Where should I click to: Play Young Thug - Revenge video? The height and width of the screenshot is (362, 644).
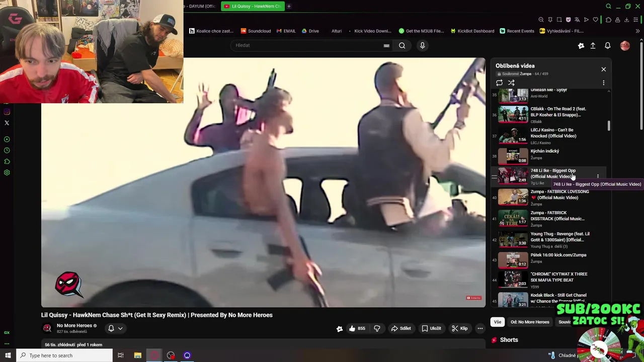tap(548, 239)
